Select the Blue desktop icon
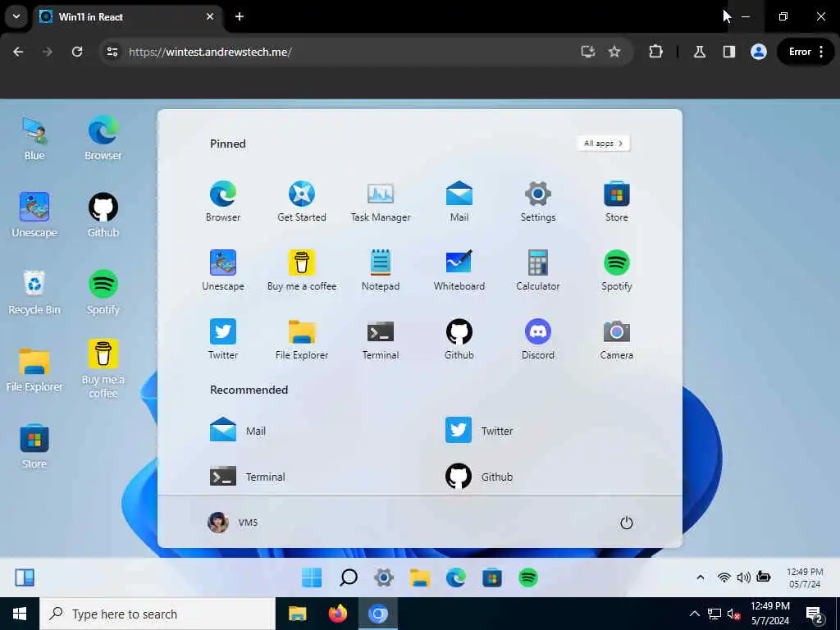The image size is (840, 630). coord(34,138)
